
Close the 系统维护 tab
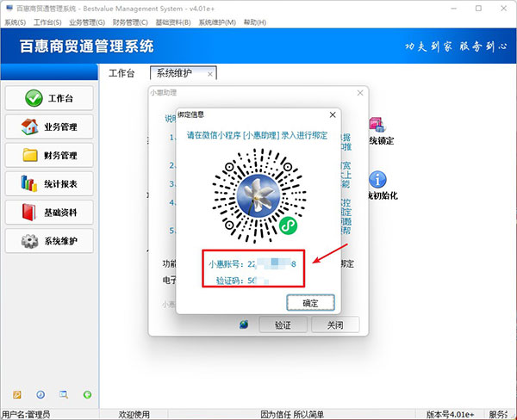click(x=209, y=75)
